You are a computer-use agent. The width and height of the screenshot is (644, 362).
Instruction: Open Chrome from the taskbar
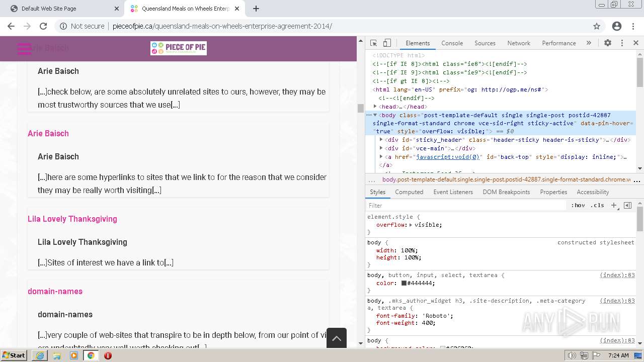coord(91,355)
